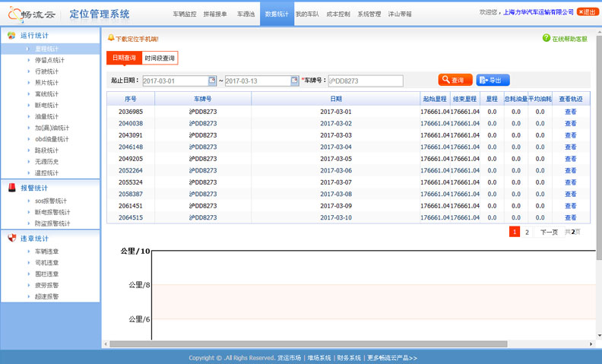Open the 车辆监控 menu
Screen dimensions: 602x364
point(184,14)
